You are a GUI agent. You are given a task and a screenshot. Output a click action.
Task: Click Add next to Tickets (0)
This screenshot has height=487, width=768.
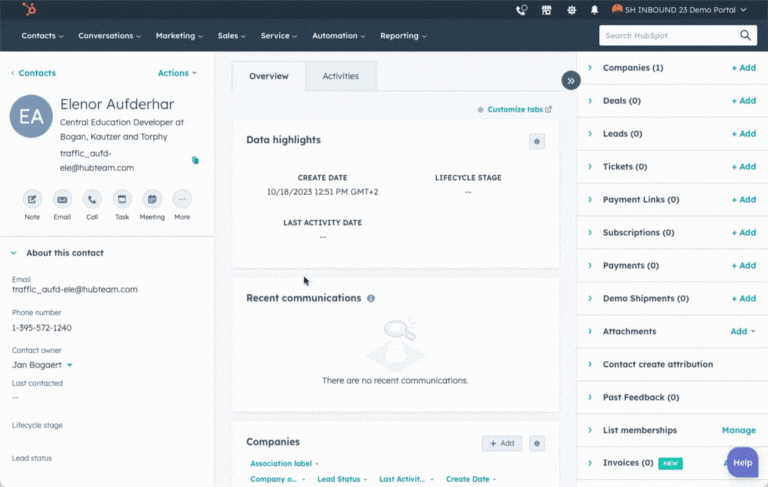click(x=744, y=167)
